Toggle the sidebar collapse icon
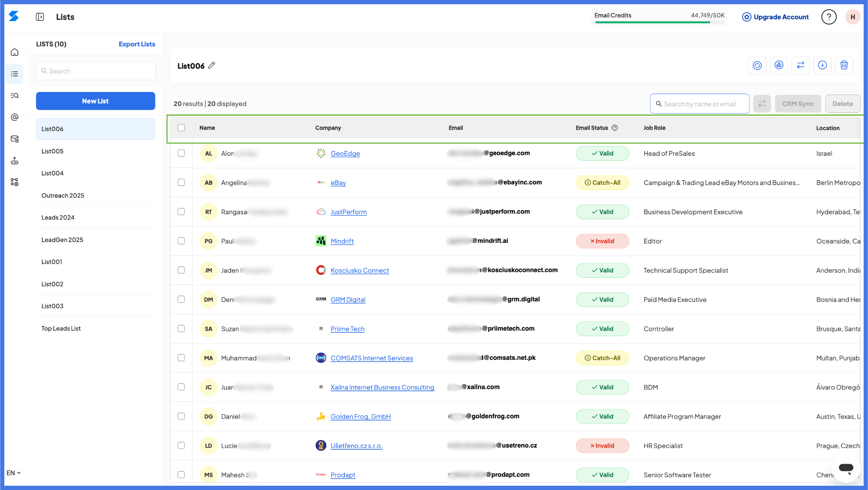Image resolution: width=868 pixels, height=490 pixels. tap(40, 17)
